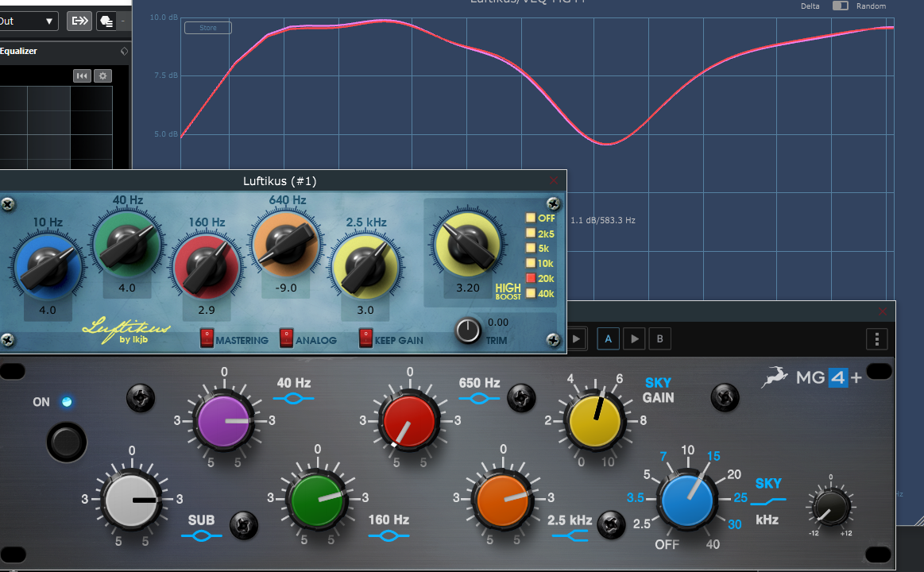
Task: Open the Equalizer panel gear settings
Action: tap(103, 76)
